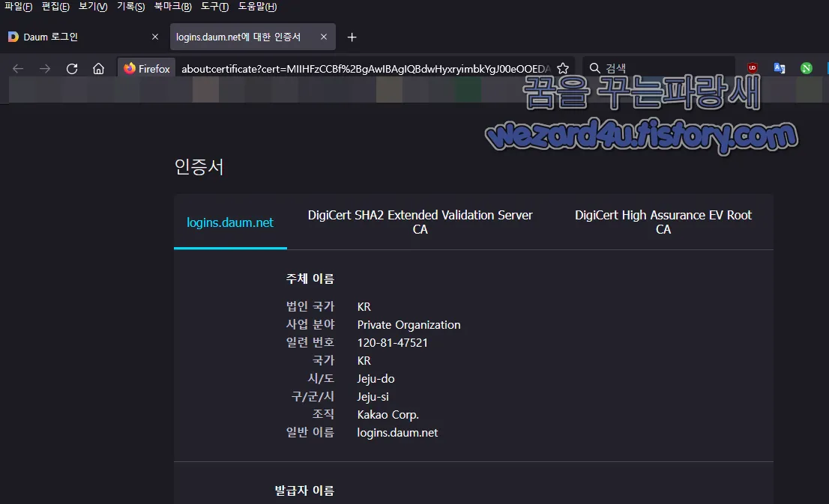Click the 일련 번호 label
This screenshot has height=504, width=829.
(x=310, y=342)
